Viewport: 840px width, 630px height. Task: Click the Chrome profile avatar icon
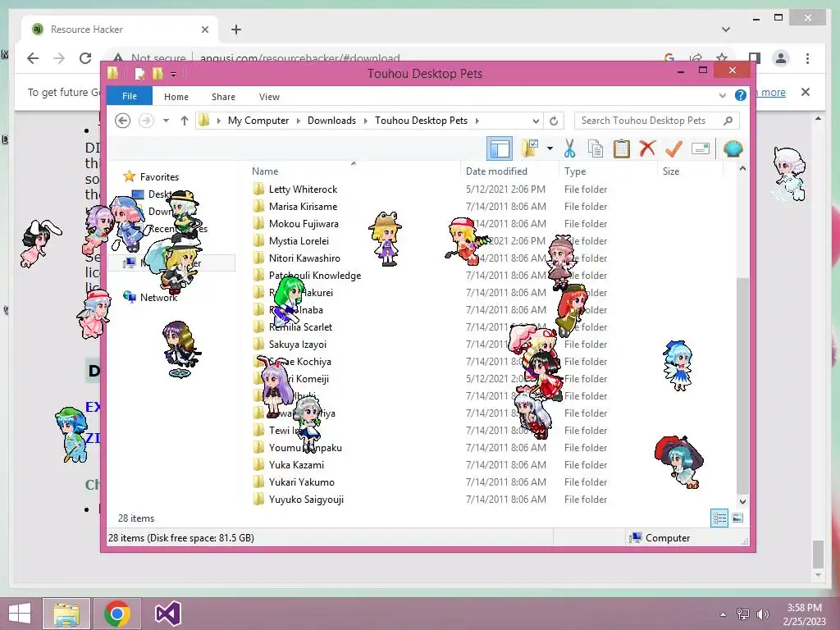pos(781,58)
